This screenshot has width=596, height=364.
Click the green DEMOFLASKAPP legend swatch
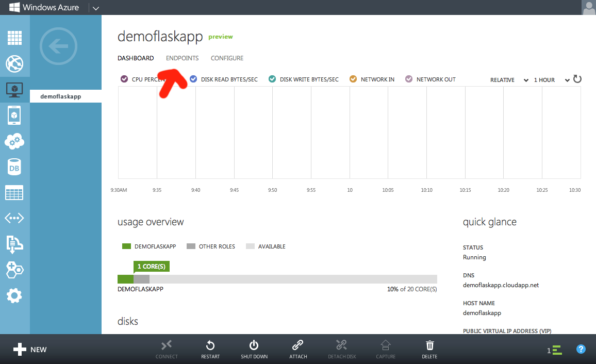click(x=127, y=246)
